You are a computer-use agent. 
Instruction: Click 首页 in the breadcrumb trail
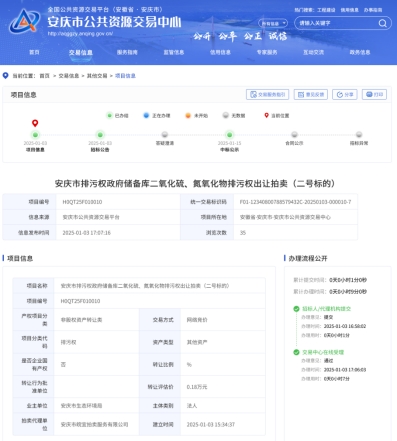tap(44, 76)
